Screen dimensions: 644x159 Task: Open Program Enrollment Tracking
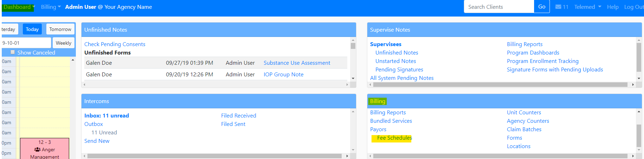[543, 61]
